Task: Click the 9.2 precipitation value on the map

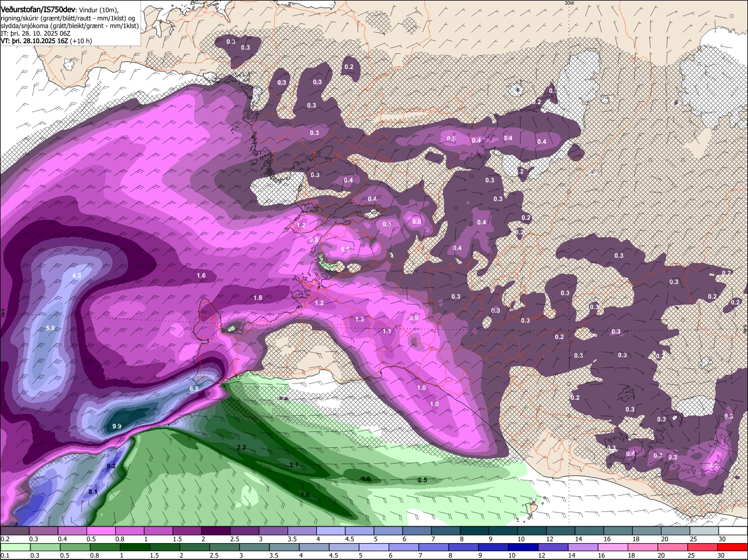Action: 111,466
